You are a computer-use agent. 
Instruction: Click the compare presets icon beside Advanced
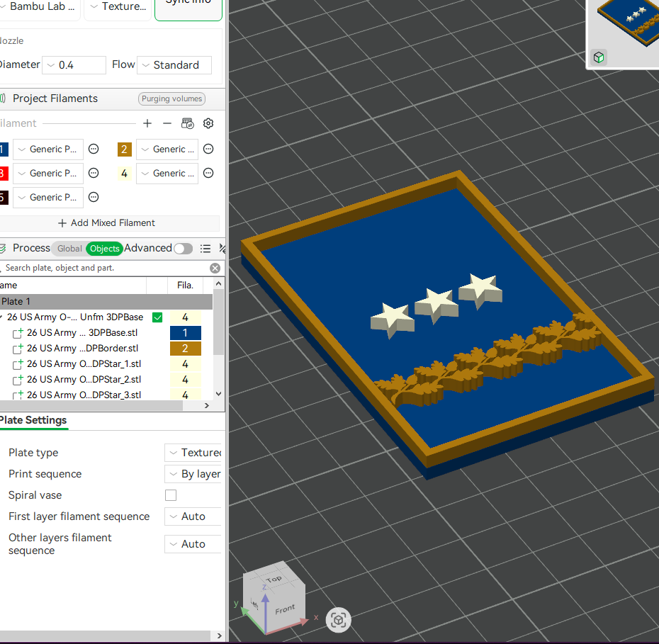223,248
